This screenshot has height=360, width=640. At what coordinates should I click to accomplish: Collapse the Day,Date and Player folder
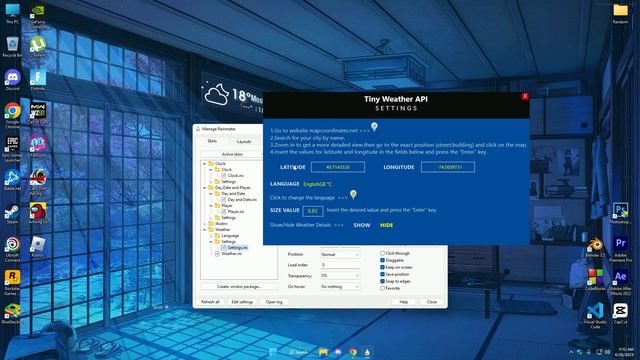click(x=205, y=188)
